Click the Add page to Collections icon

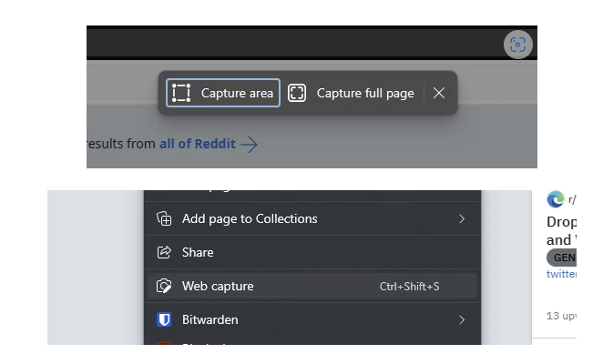(164, 218)
